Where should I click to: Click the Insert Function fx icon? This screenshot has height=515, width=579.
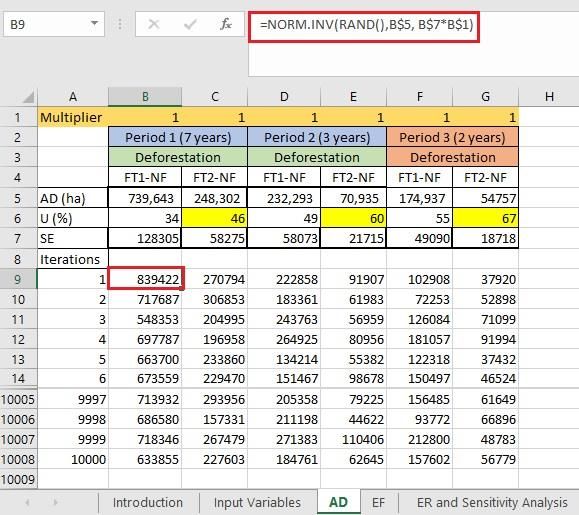pyautogui.click(x=225, y=24)
